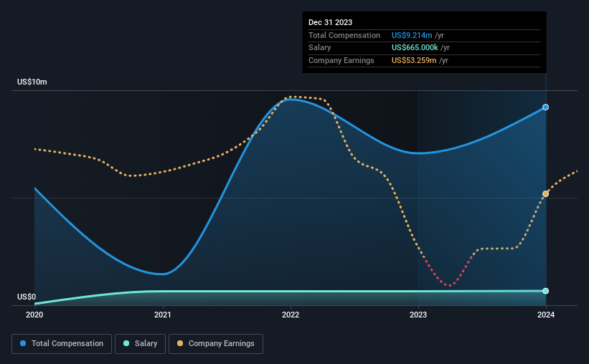Select the blue Total Compensation data point at 2024
This screenshot has height=364, width=589.
coord(545,107)
